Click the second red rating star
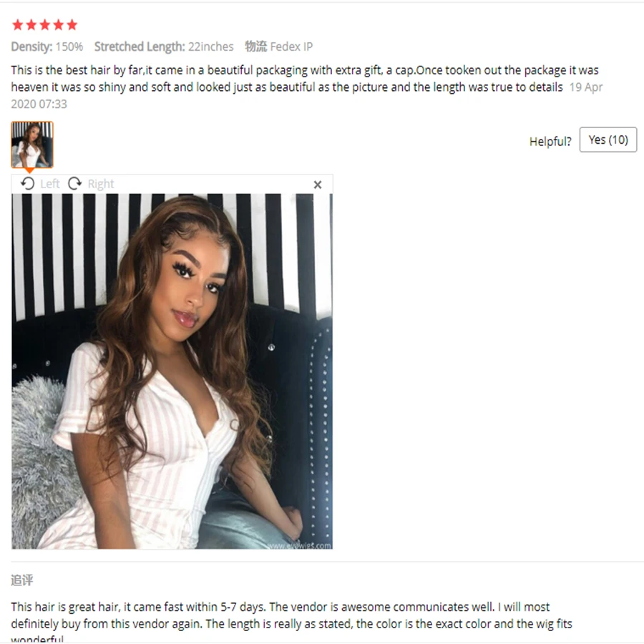The height and width of the screenshot is (644, 644). pos(31,25)
